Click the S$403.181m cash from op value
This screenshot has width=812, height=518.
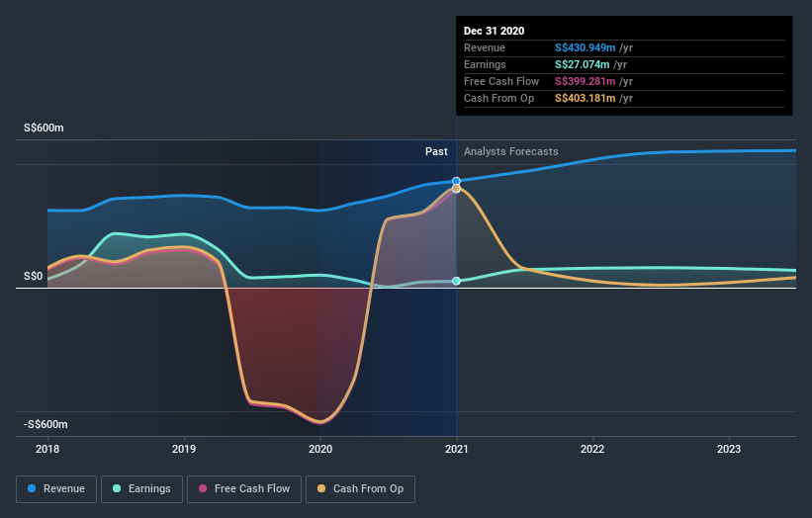(586, 98)
